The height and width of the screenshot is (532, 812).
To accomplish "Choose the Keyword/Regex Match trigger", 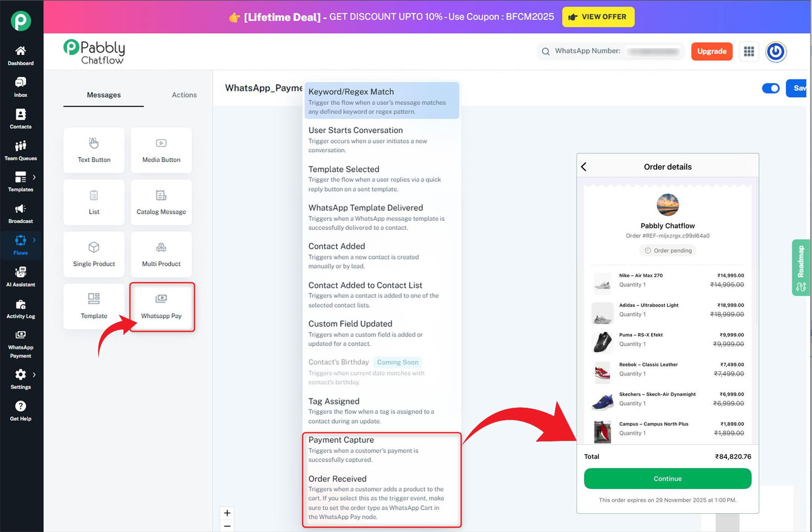I will pos(382,101).
